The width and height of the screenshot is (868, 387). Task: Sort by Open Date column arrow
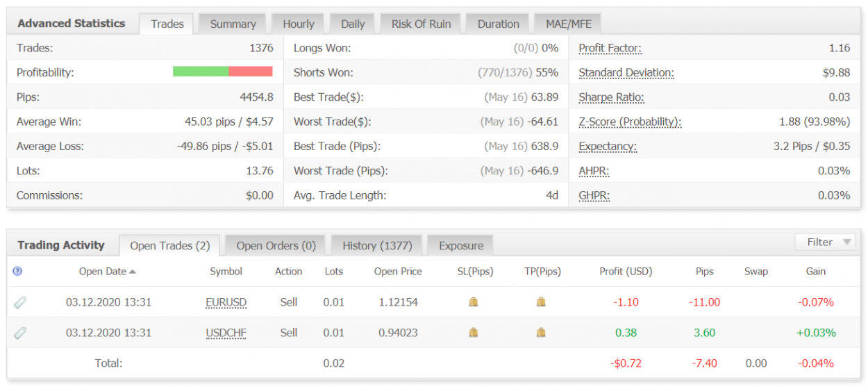click(x=133, y=272)
